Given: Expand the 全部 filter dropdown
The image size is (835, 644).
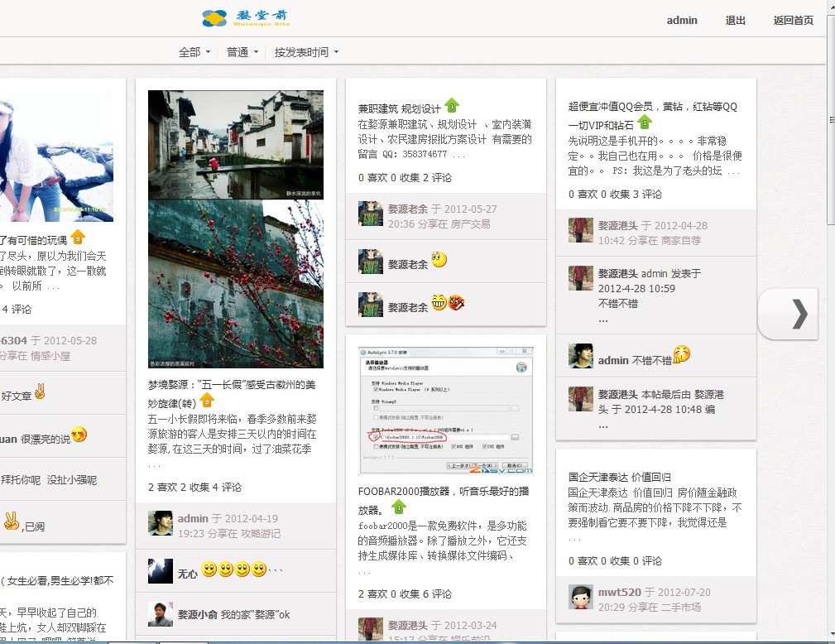Looking at the screenshot, I should tap(194, 52).
